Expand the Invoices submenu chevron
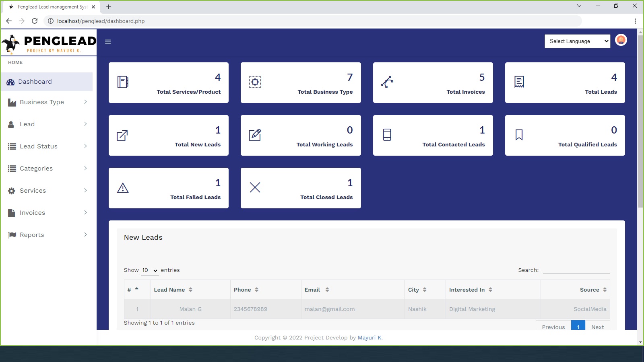This screenshot has width=644, height=362. 85,213
